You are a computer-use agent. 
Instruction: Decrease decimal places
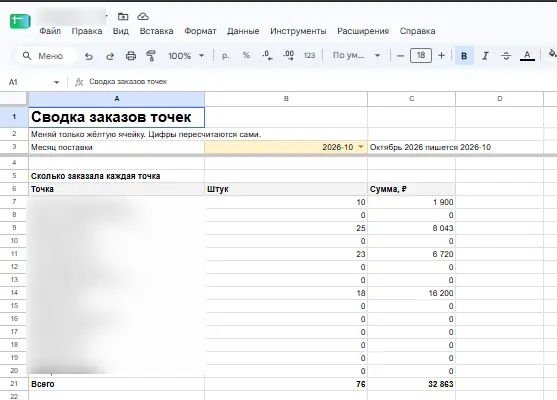click(x=267, y=56)
